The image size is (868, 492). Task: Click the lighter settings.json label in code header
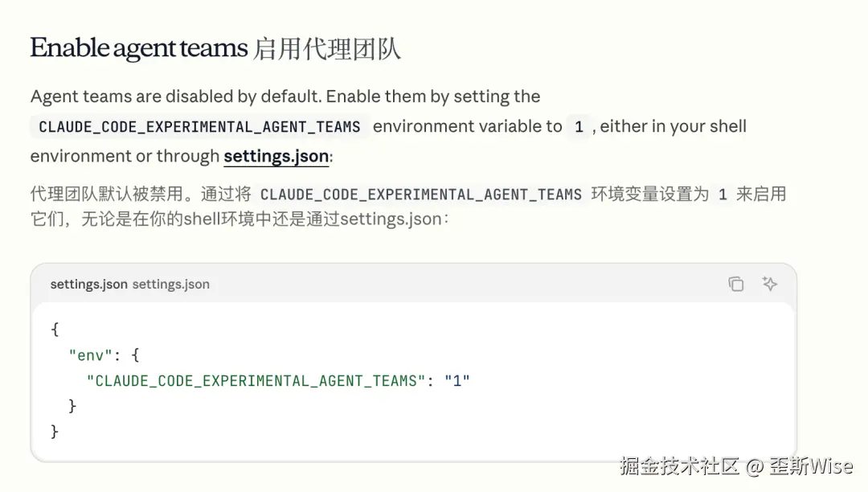[170, 284]
